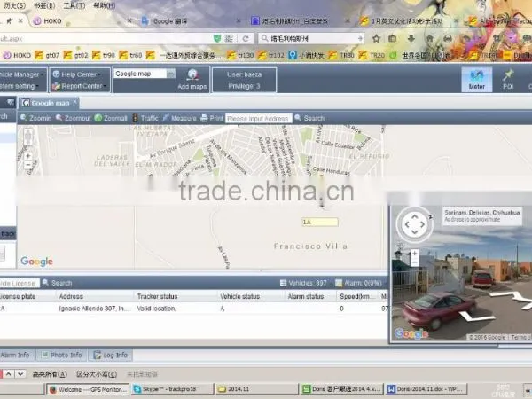Click the browser home icon

click(429, 38)
